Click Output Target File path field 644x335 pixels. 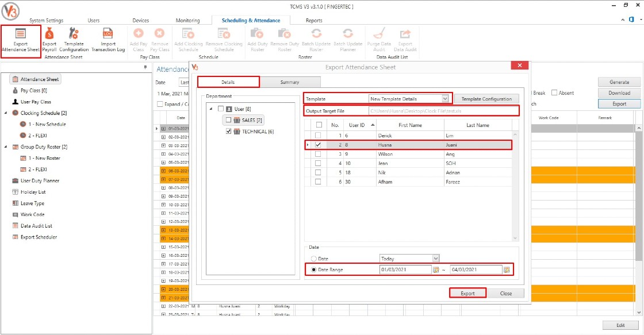pos(443,111)
